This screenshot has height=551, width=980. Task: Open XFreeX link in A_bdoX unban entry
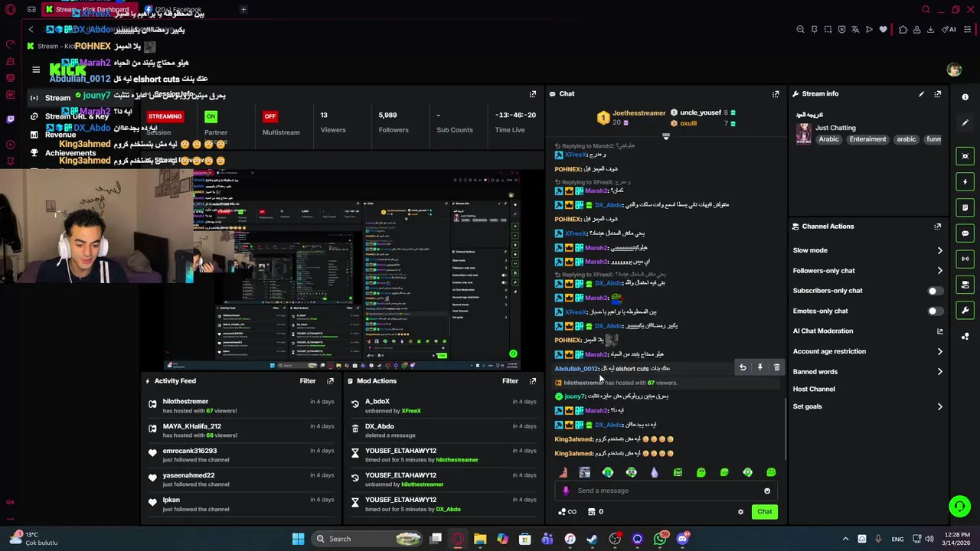pos(411,411)
